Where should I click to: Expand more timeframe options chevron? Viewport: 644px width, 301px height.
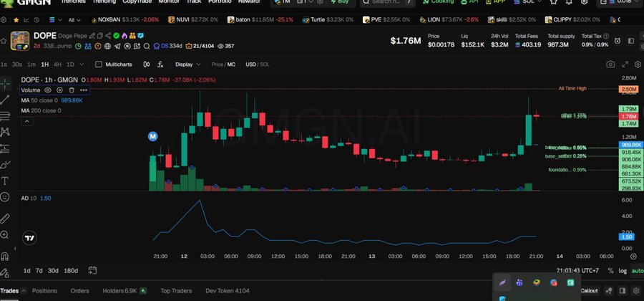82,64
